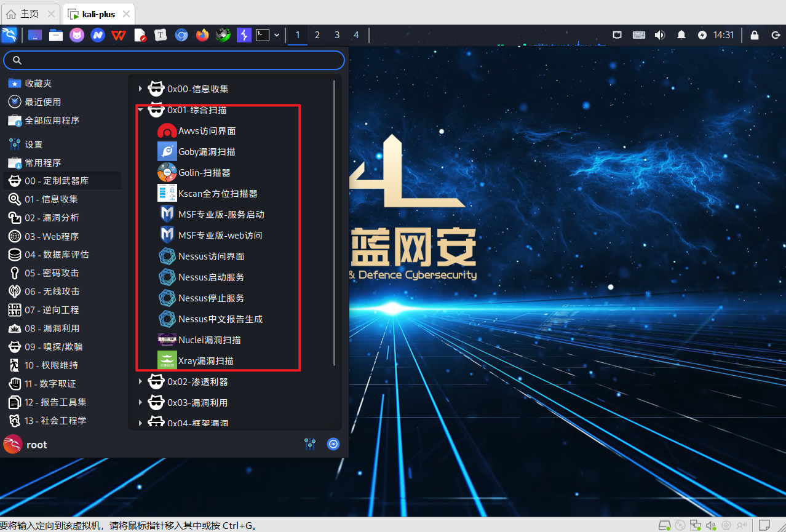Open the document editor with red pen icon
The width and height of the screenshot is (786, 532).
pos(140,35)
